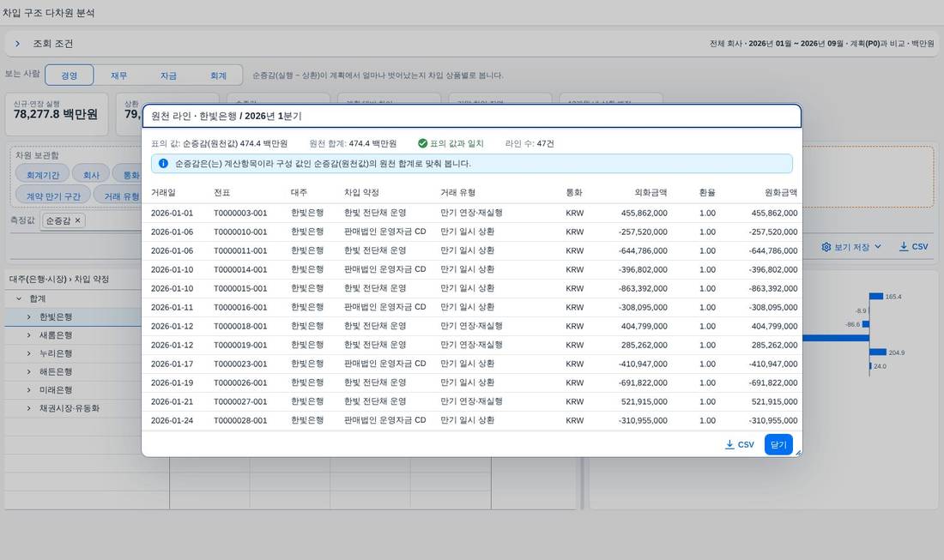Remove the 순증감 measure chip with its x
Image resolution: width=944 pixels, height=560 pixels.
[x=77, y=220]
